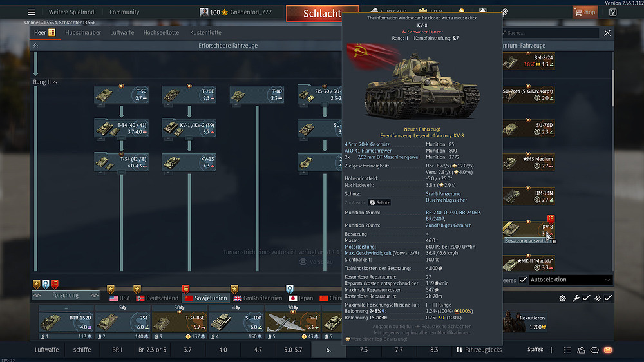The height and width of the screenshot is (362, 644).
Task: Add a squad member with the plus icon
Action: tap(551, 350)
